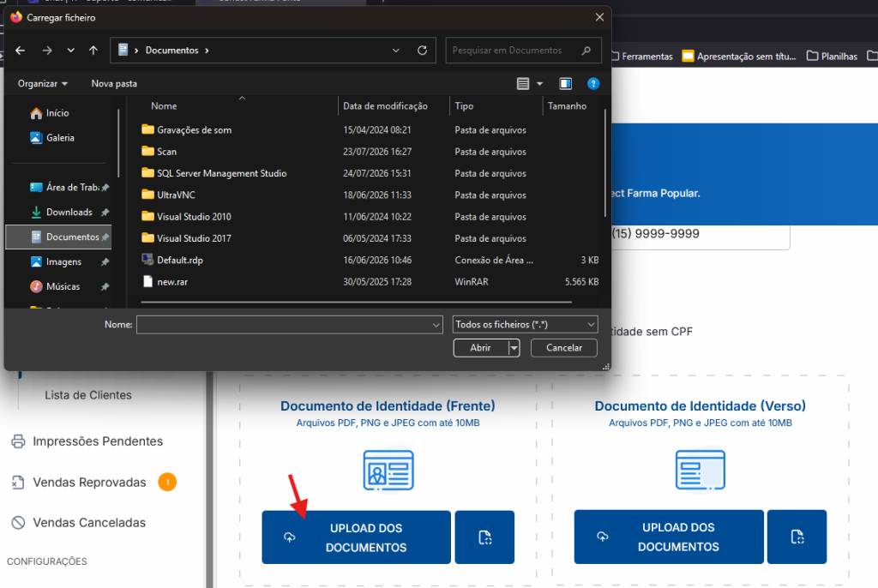Open the help question mark icon

(x=593, y=83)
